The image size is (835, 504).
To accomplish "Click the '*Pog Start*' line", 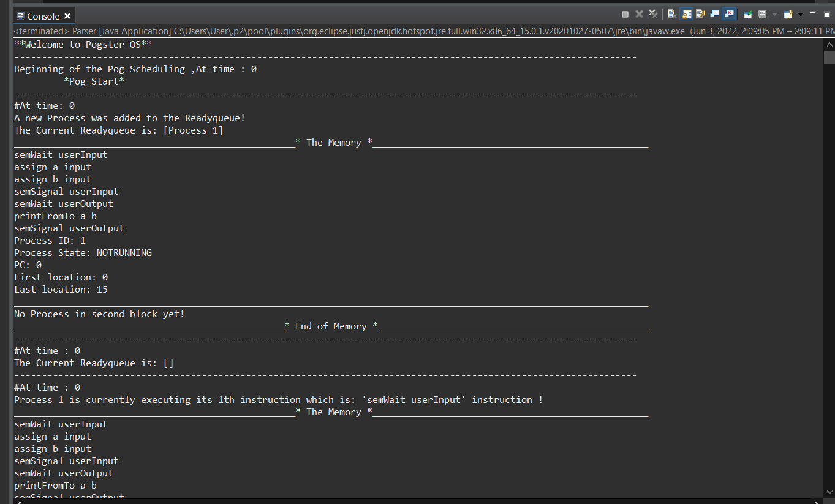I will tap(94, 81).
